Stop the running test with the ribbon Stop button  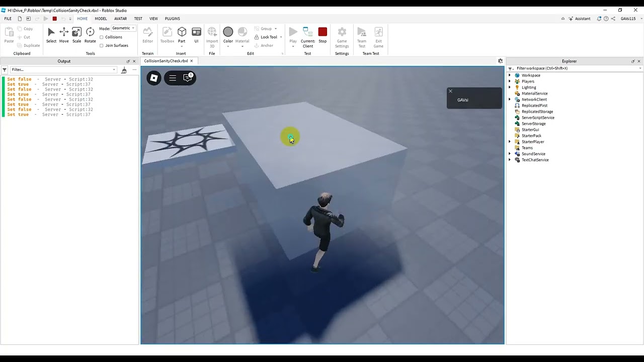(323, 35)
